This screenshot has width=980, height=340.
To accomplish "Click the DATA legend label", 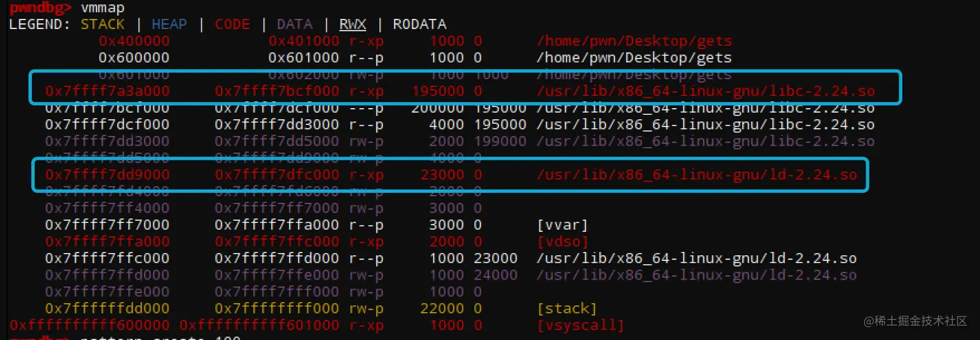I will point(295,25).
